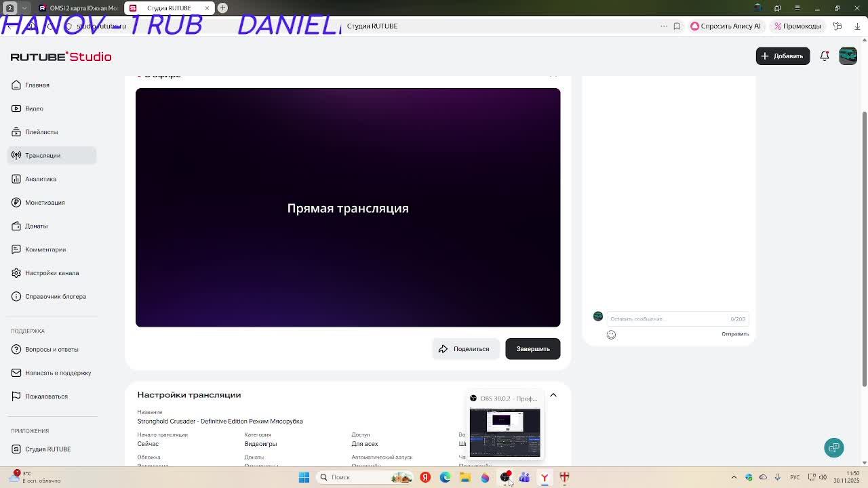Click the Справочник блогера icon
The height and width of the screenshot is (488, 868).
[x=16, y=296]
